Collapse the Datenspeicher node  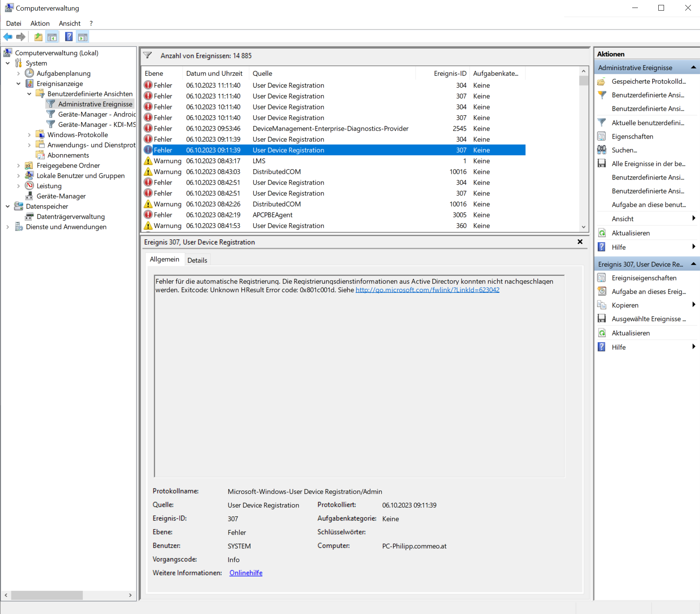point(8,206)
